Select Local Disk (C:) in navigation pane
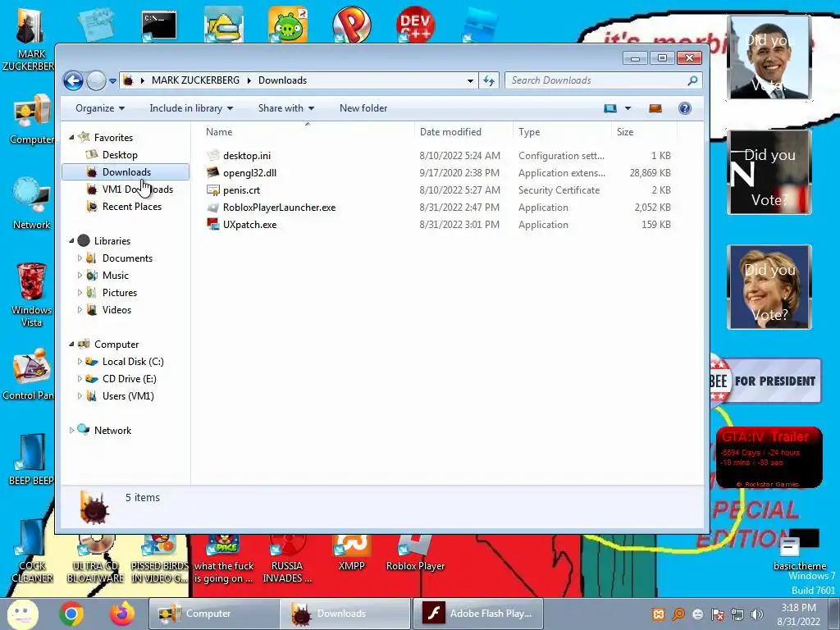This screenshot has width=840, height=630. [133, 362]
